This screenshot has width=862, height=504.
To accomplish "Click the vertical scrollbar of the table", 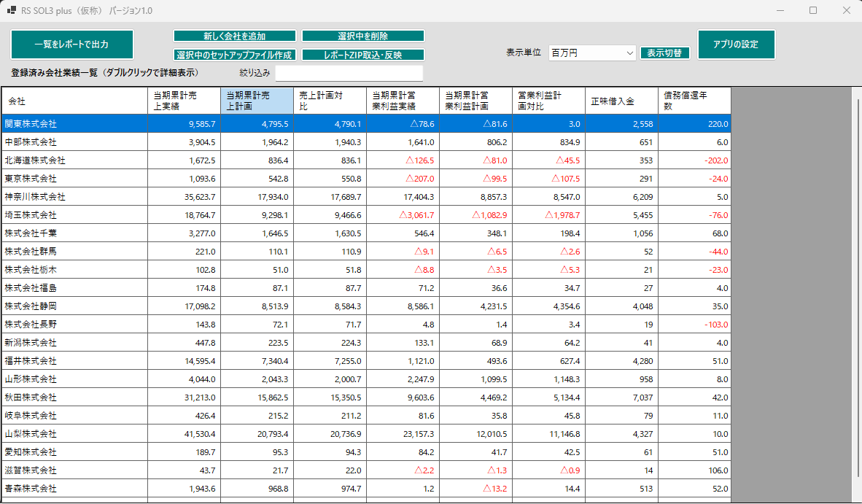I will tap(858, 292).
